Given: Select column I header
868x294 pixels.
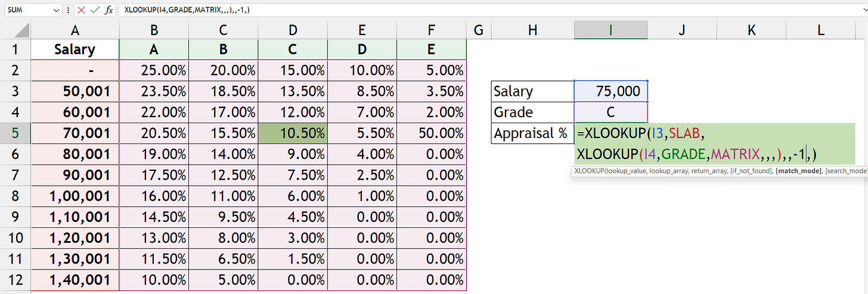Looking at the screenshot, I should [610, 30].
